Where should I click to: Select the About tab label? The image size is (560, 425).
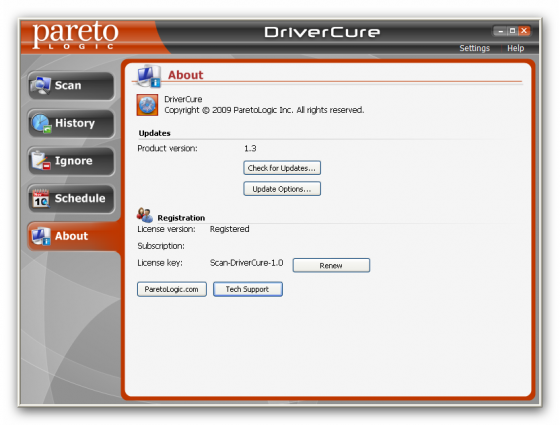tap(71, 236)
